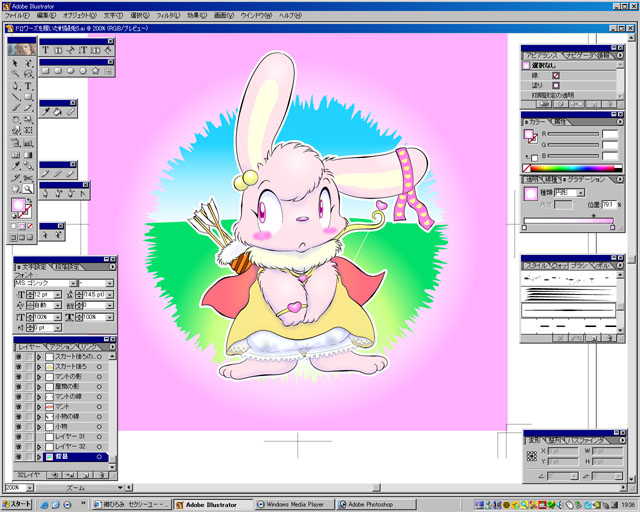Click the trash icon in Layers panel

[x=101, y=475]
